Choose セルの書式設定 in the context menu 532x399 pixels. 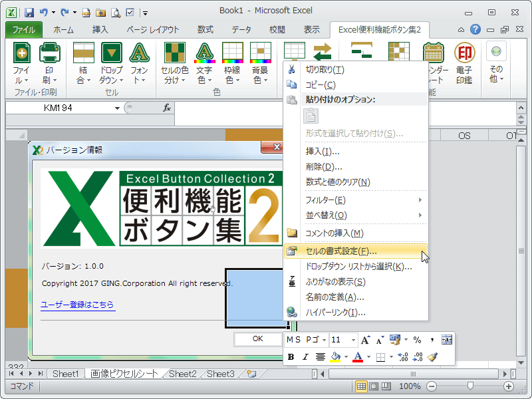(x=356, y=251)
